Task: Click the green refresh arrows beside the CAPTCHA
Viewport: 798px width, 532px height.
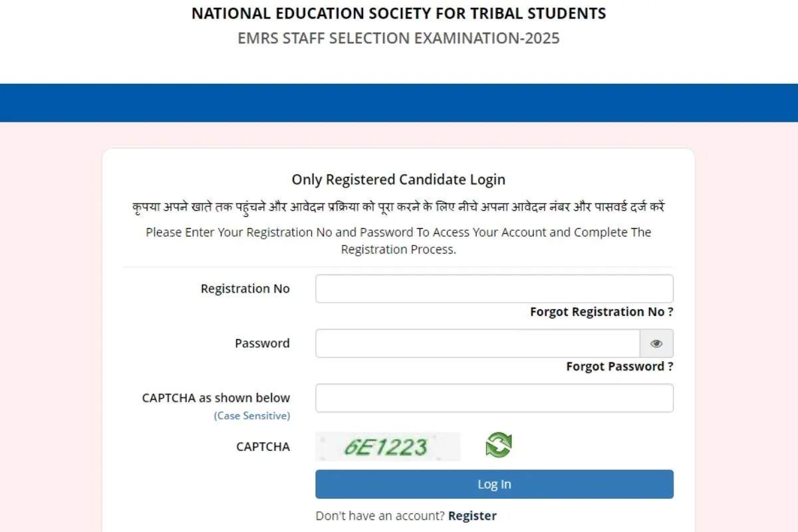Action: (499, 446)
